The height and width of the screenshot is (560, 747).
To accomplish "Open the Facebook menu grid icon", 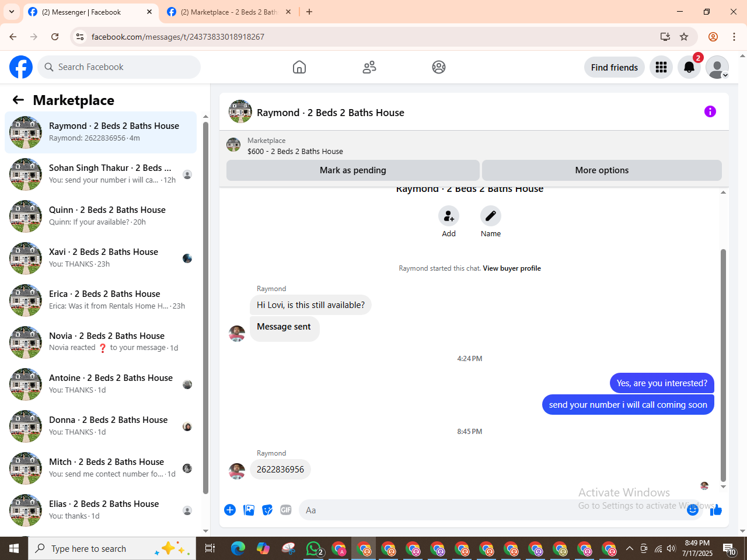I will 661,67.
